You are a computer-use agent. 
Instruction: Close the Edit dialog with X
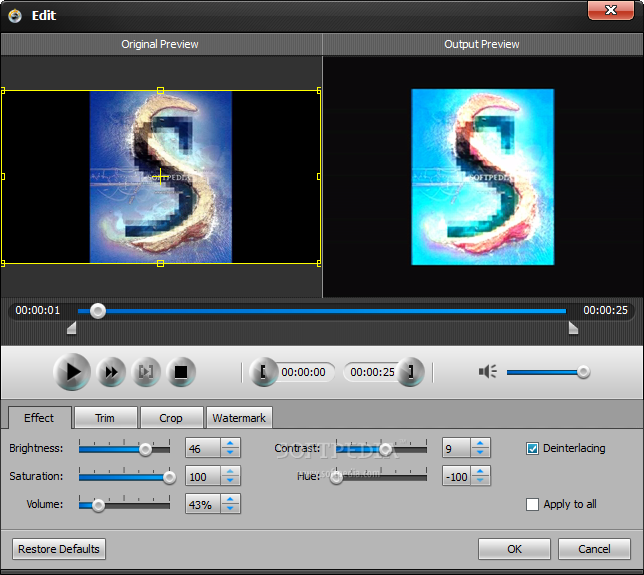point(611,10)
